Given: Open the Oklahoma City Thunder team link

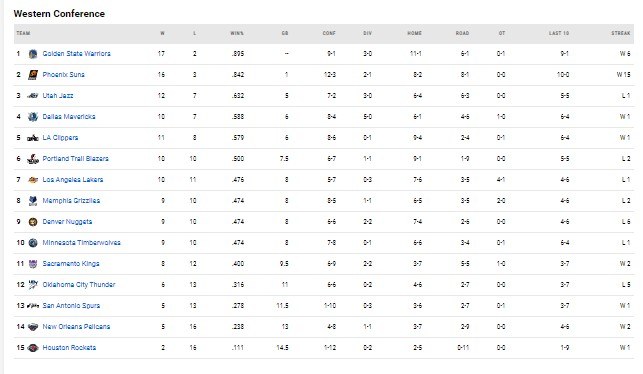Looking at the screenshot, I should click(79, 285).
